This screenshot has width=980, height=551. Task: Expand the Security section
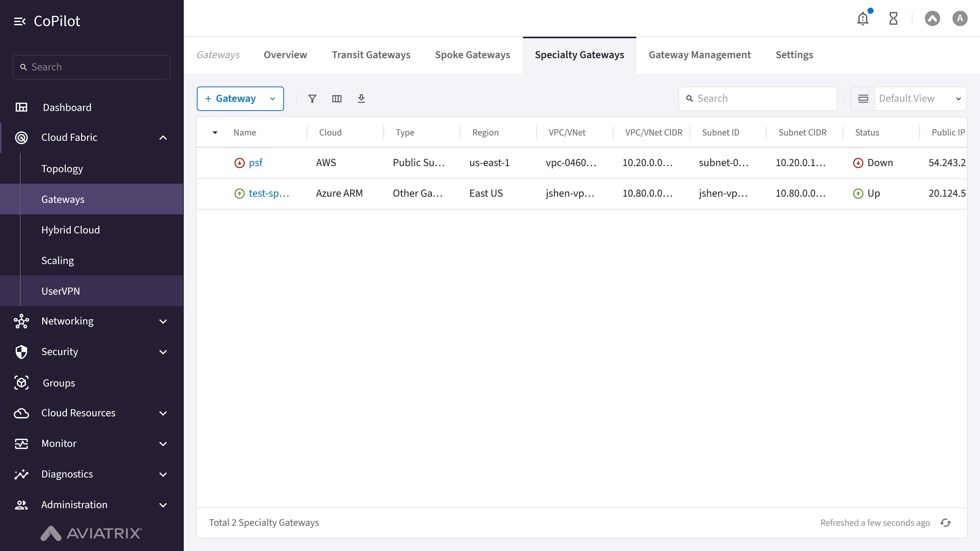(x=163, y=352)
